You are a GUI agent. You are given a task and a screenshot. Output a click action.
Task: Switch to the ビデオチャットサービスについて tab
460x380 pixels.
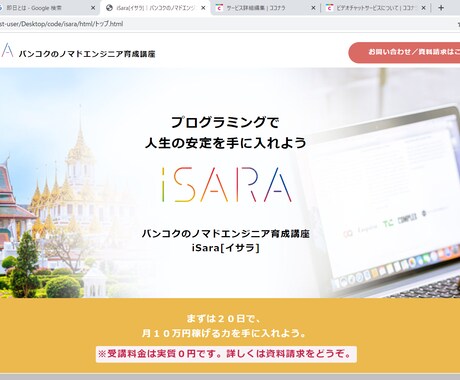[375, 8]
